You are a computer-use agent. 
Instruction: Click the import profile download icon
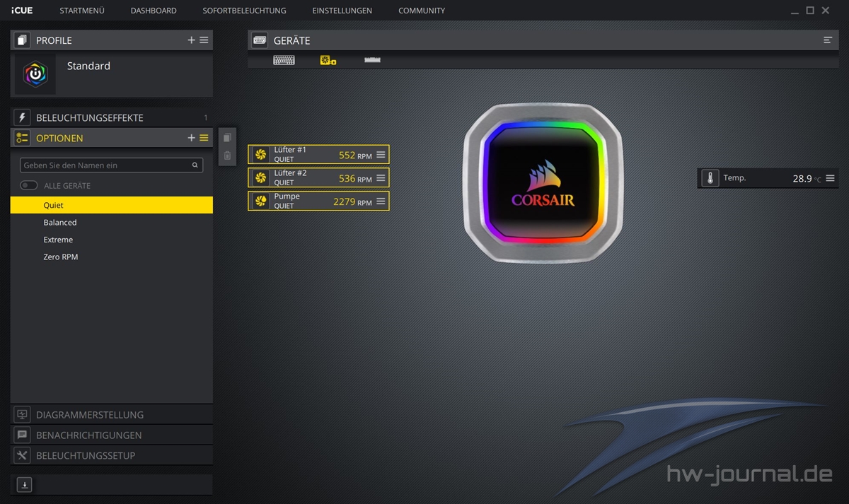point(25,485)
